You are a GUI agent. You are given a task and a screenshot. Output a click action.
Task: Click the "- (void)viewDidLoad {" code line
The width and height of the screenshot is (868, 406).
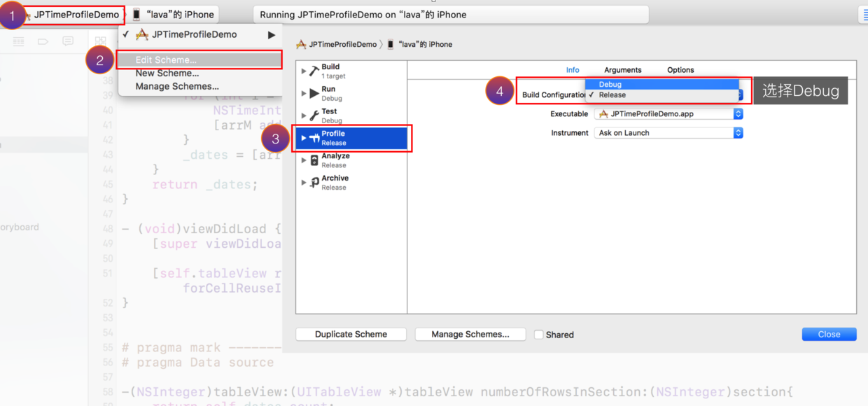coord(202,229)
